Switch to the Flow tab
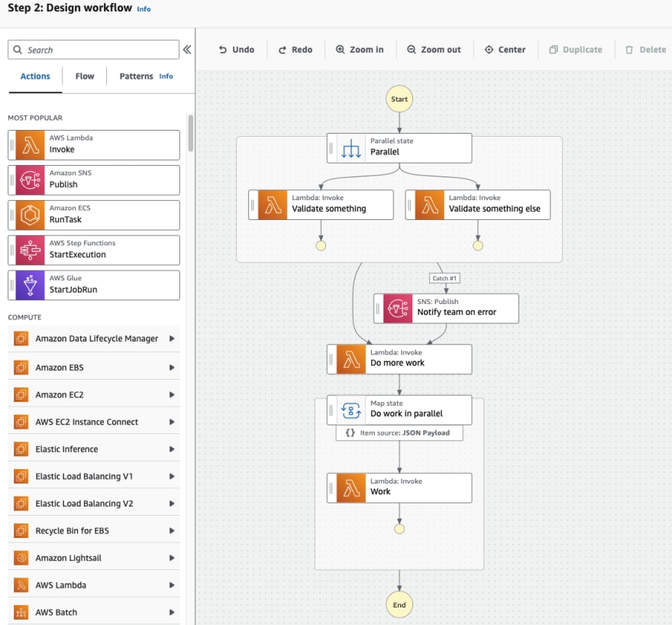Viewport: 672px width, 625px height. (85, 76)
